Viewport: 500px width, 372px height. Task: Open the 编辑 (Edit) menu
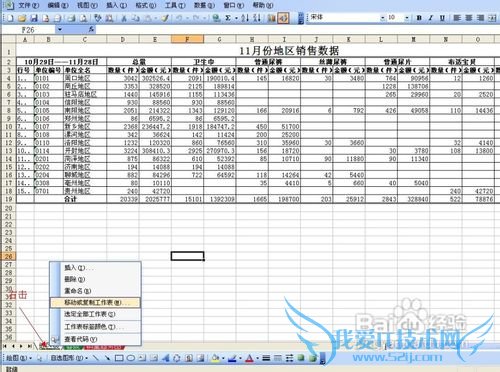tap(57, 5)
